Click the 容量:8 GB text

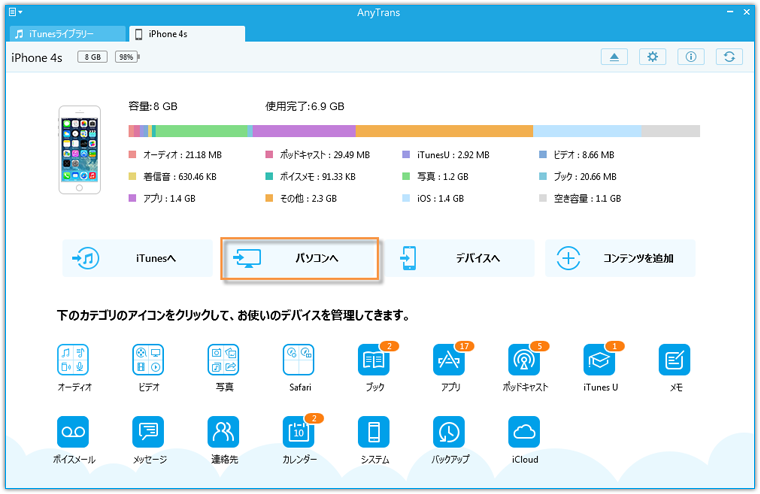point(153,106)
